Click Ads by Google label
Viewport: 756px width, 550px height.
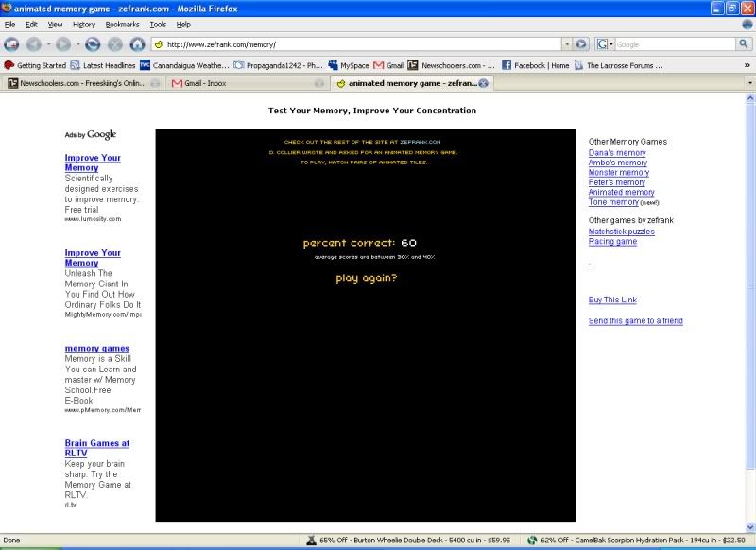coord(91,134)
